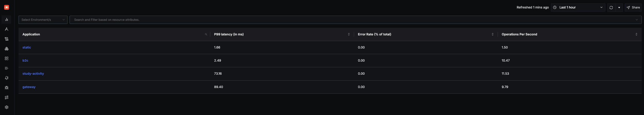
Task: Open Exceptions using the bug icon
Action: click(7, 88)
